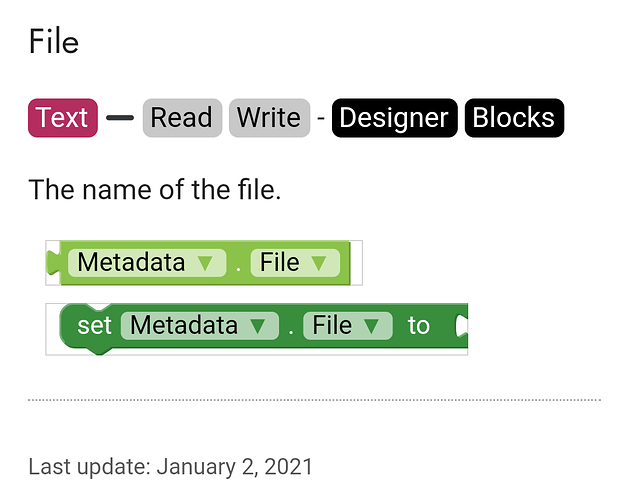Click the 'to' label on setter block

pos(419,325)
